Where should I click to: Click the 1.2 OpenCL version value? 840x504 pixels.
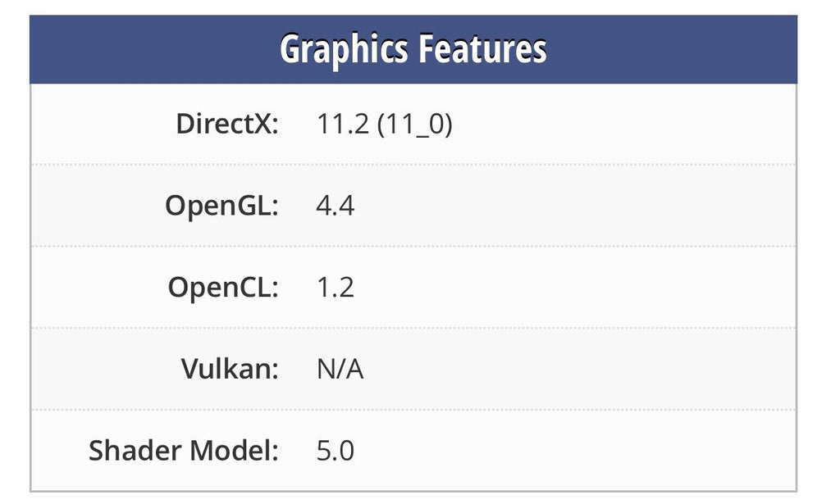tap(335, 288)
